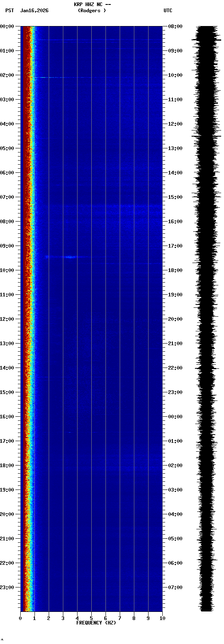The width and height of the screenshot is (224, 644).
Task: Click the UTC '07:00' time label
Action: point(175,587)
